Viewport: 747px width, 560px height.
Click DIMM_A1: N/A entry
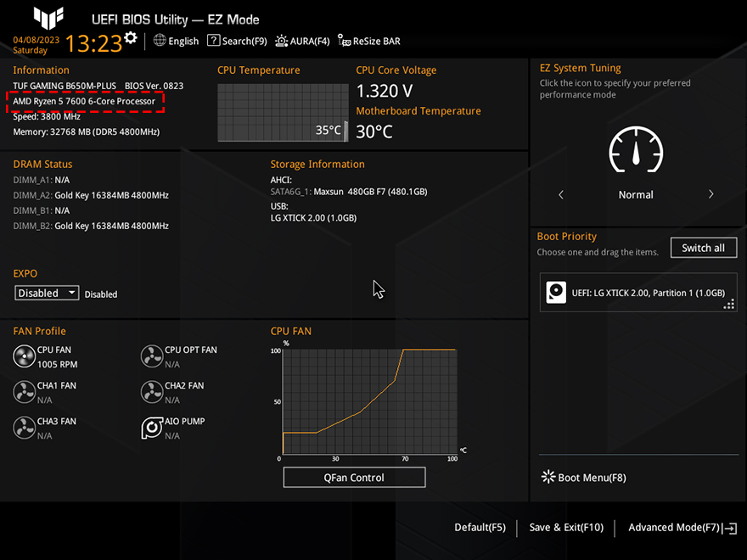click(x=41, y=180)
